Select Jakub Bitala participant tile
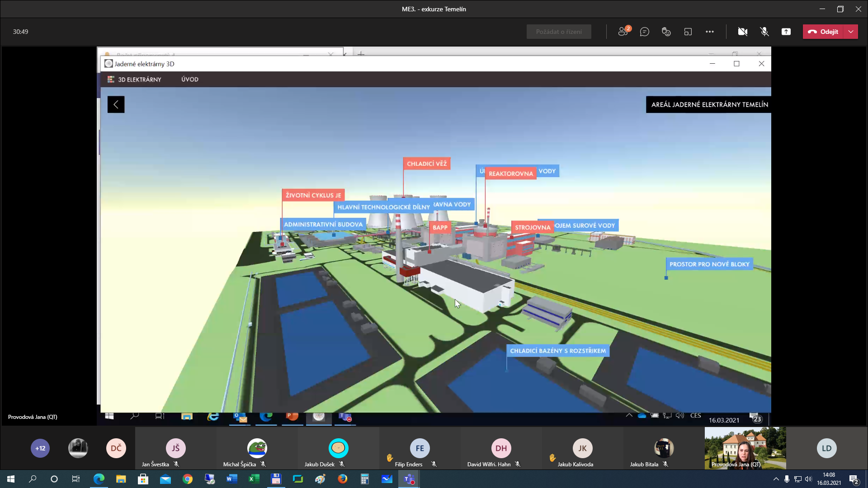The image size is (868, 488). point(664,448)
